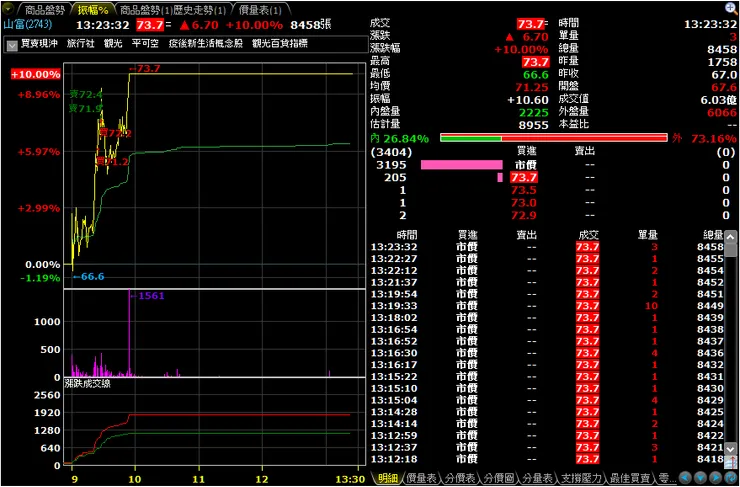
Task: Click the 73.7 high marker on price chart
Action: point(145,68)
